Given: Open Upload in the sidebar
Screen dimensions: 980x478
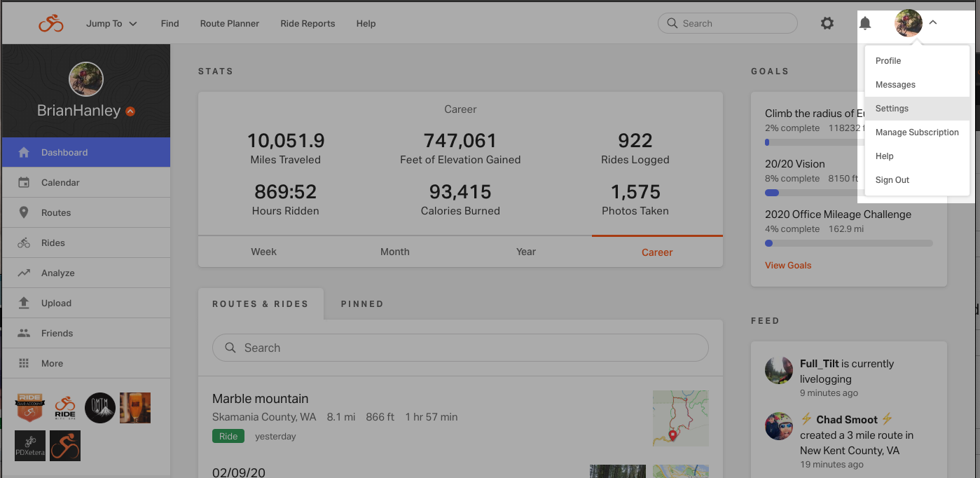Looking at the screenshot, I should click(86, 303).
